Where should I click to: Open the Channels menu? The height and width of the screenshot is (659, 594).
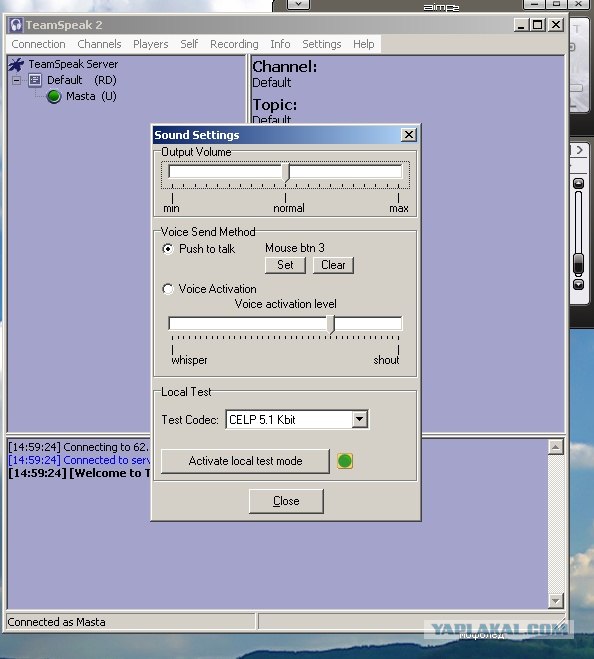point(99,44)
